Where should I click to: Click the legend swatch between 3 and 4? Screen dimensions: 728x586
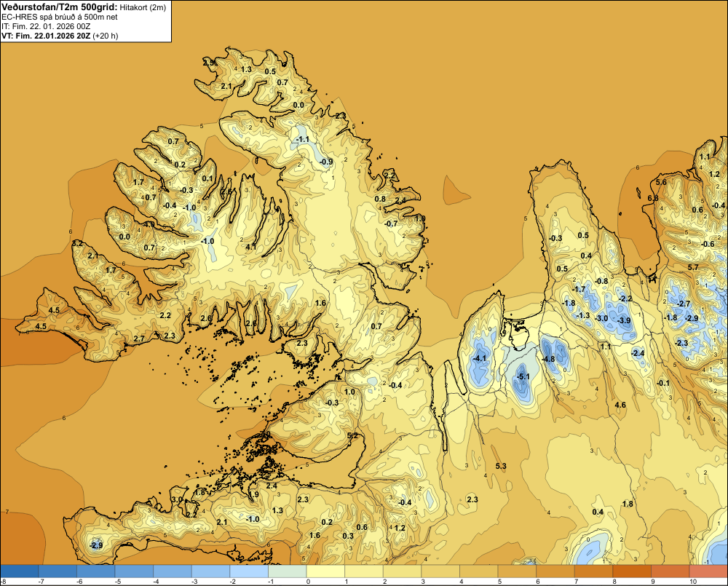click(440, 571)
